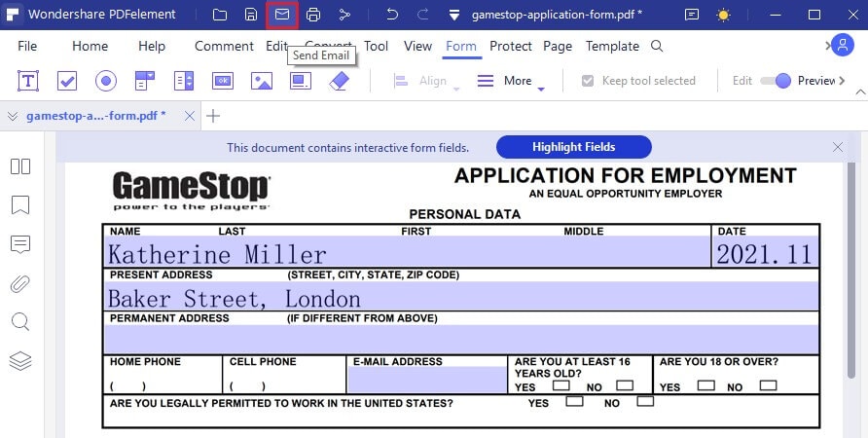Image resolution: width=868 pixels, height=438 pixels.
Task: Switch to the View tab
Action: point(418,46)
